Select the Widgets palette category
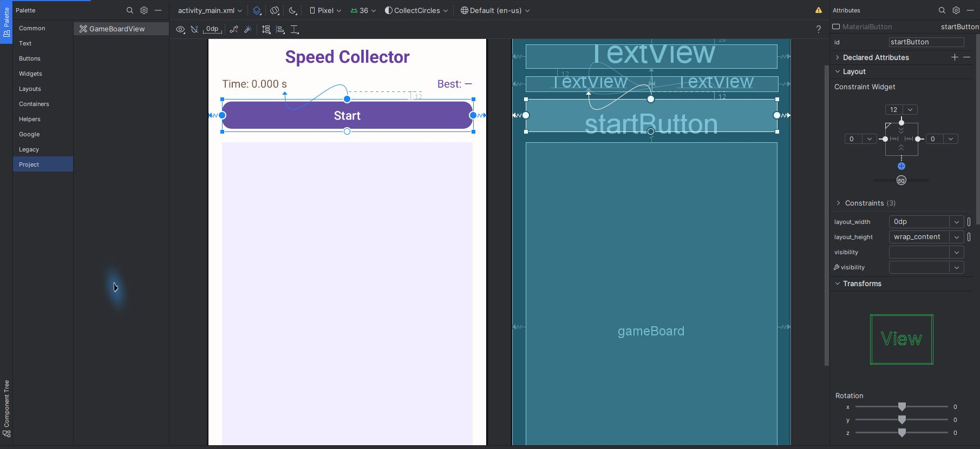The image size is (980, 449). 43,74
